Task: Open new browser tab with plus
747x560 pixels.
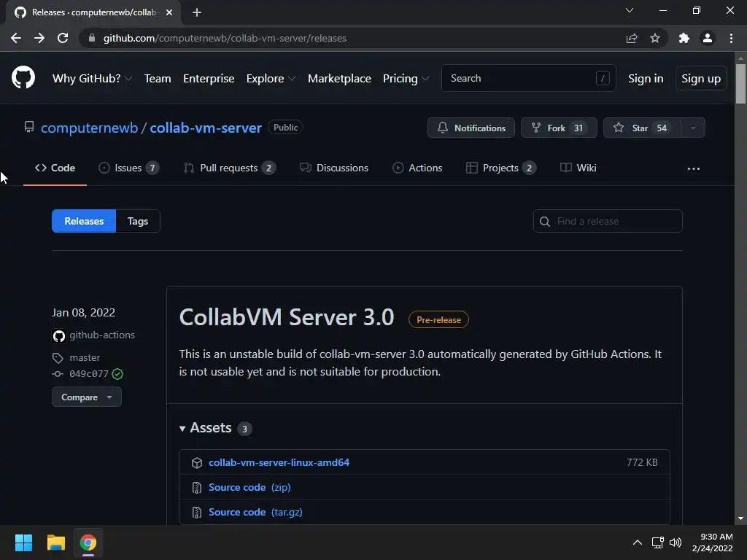Action: click(197, 12)
